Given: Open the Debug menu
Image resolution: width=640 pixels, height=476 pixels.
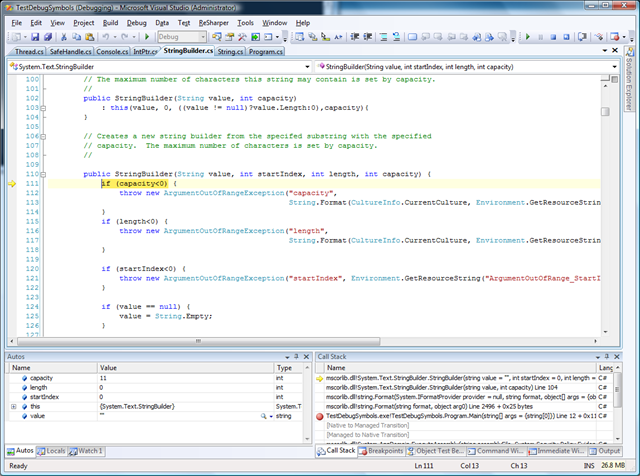Looking at the screenshot, I should [136, 21].
